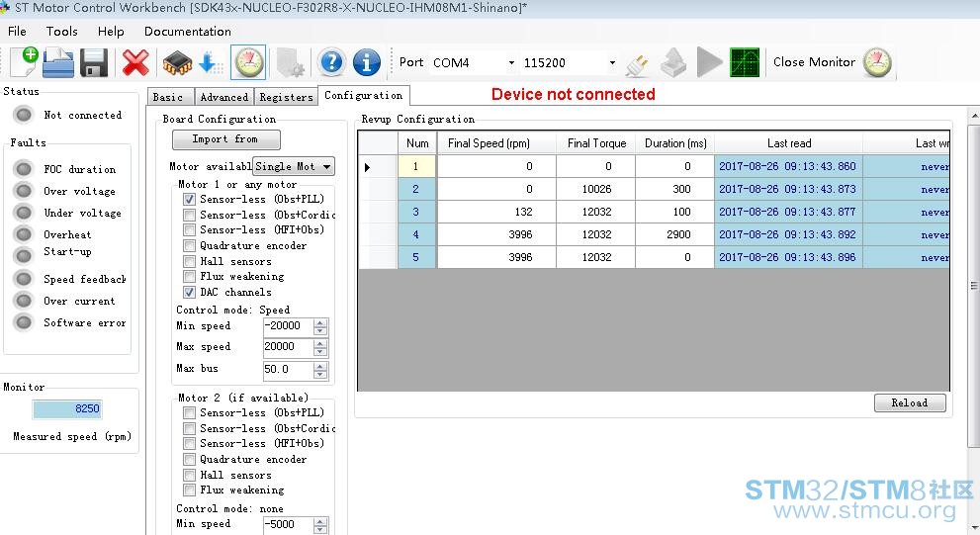Toggle the highlighted monitor gauge icon
This screenshot has height=535, width=980.
(248, 62)
